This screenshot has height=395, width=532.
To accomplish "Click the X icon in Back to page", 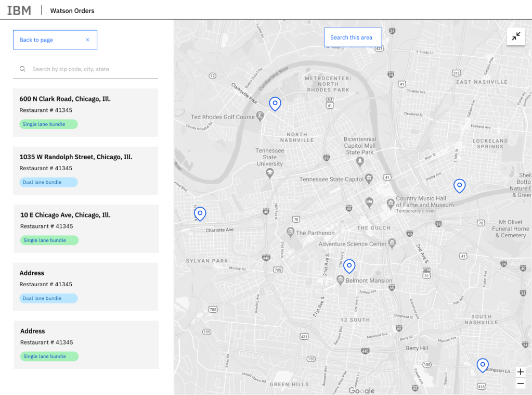I will 87,40.
